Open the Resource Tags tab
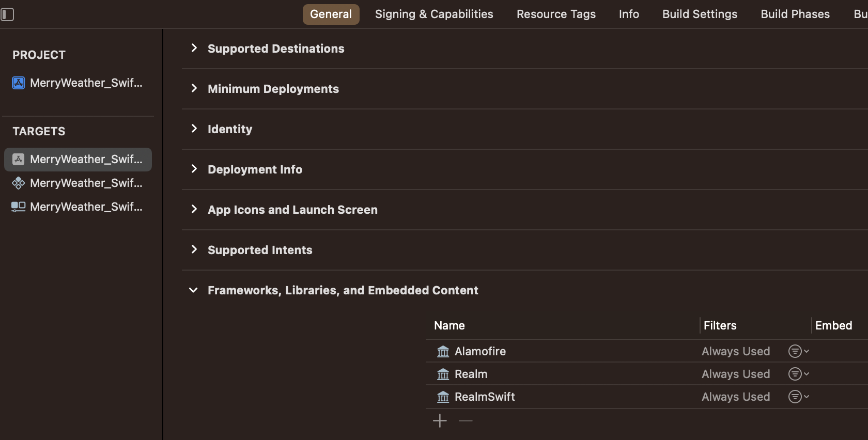The image size is (868, 440). click(x=556, y=14)
